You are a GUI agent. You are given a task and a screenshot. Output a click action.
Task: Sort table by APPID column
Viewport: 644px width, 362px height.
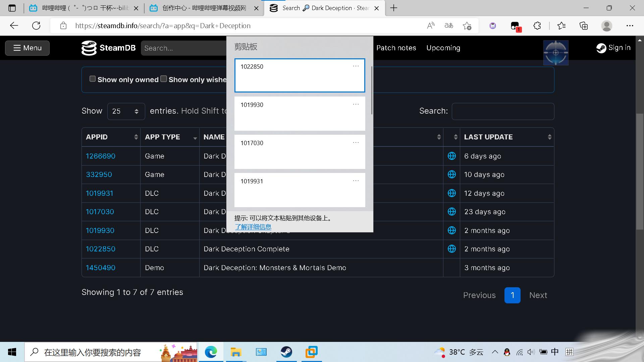[x=111, y=137]
